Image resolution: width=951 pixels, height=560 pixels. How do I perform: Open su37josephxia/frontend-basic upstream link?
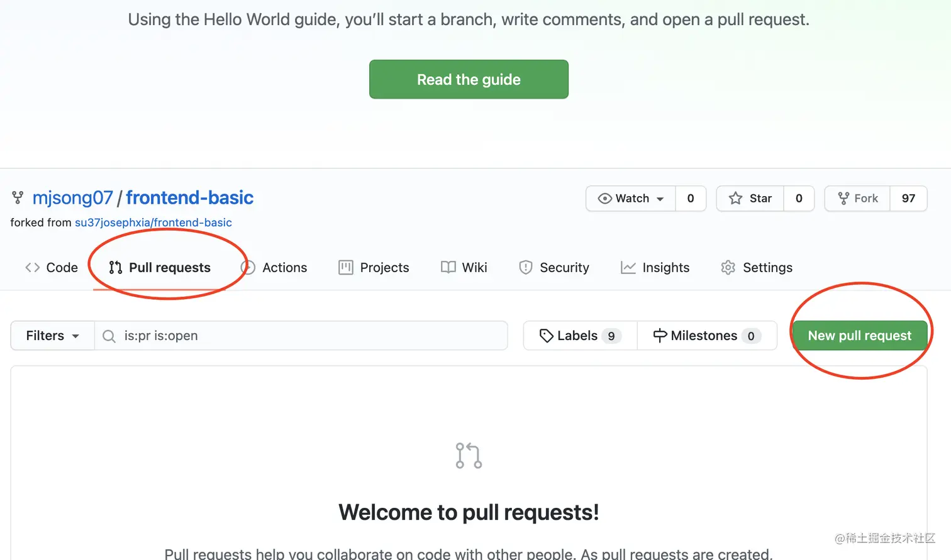(x=153, y=222)
